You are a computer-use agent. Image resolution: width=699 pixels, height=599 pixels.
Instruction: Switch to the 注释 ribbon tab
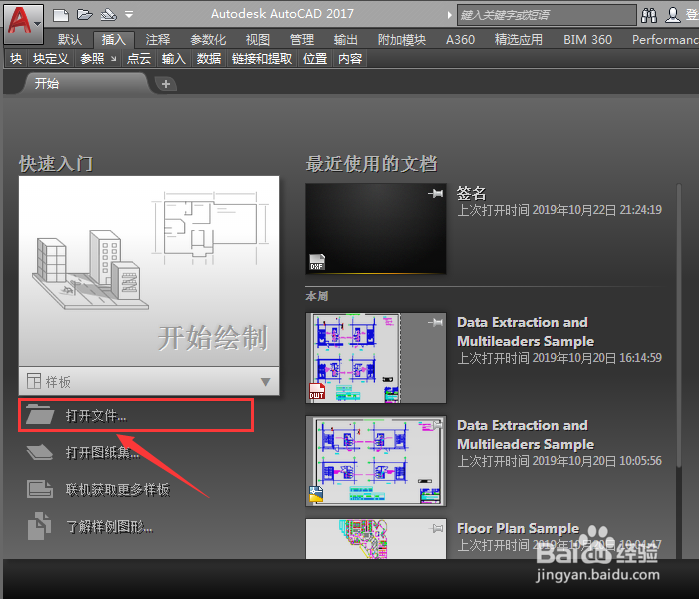(x=158, y=40)
